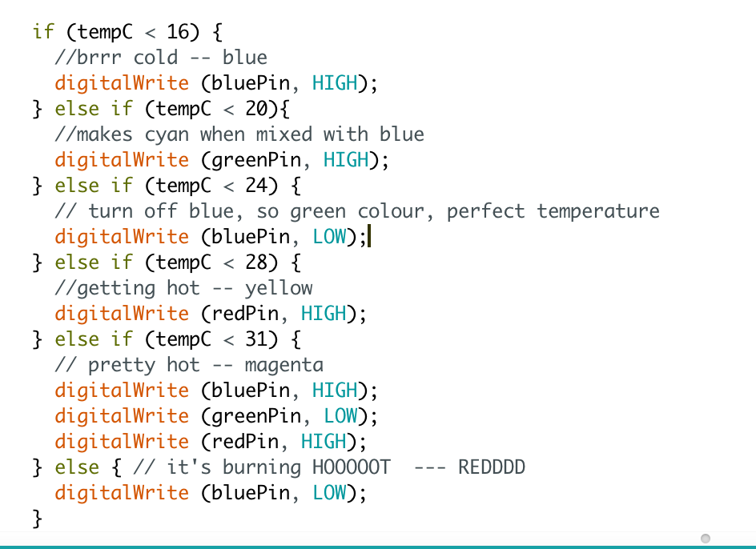Click the word 'temperature' in the comment

tap(598, 211)
